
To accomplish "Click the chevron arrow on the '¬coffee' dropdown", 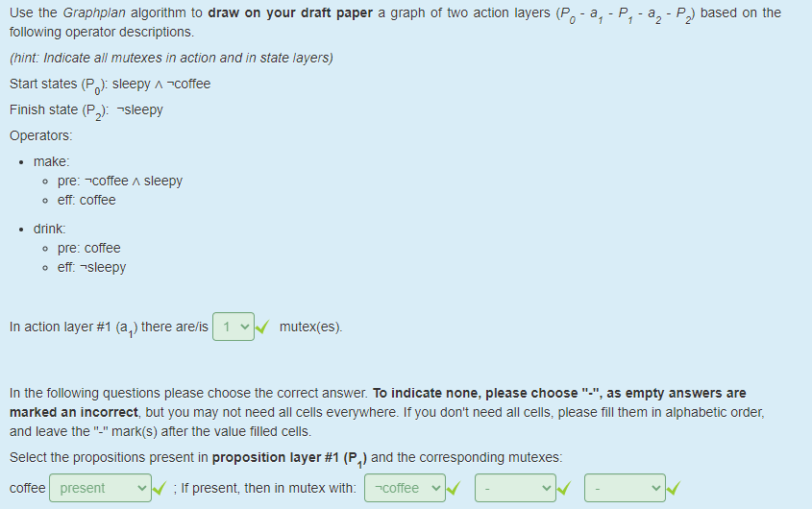I will (436, 488).
